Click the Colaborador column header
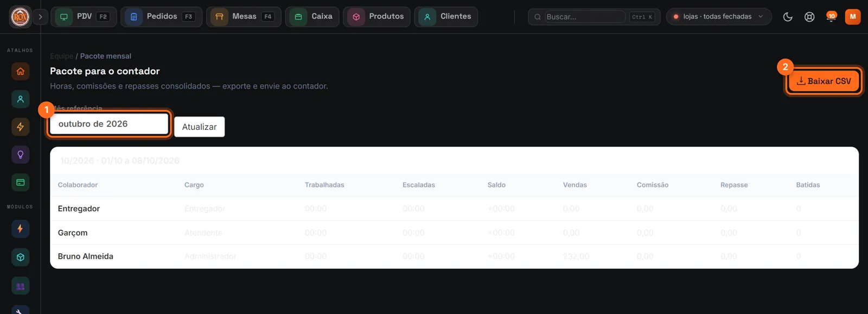868x314 pixels. pyautogui.click(x=78, y=185)
